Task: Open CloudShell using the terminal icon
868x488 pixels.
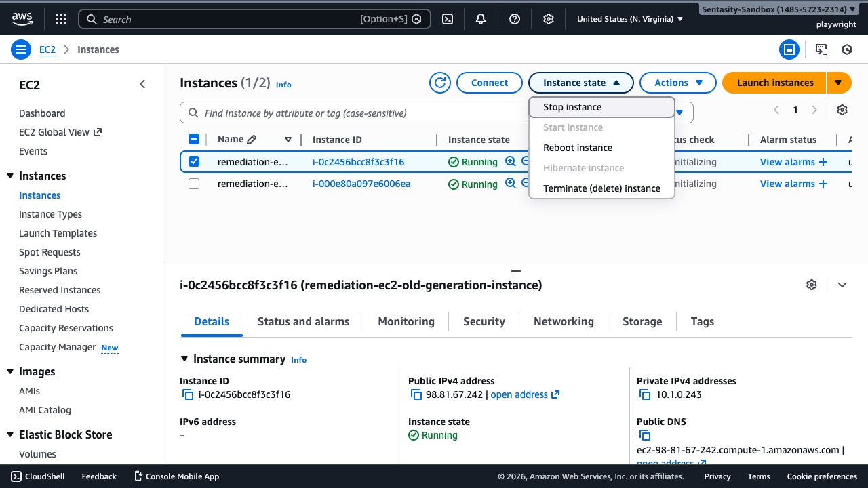Action: click(447, 19)
